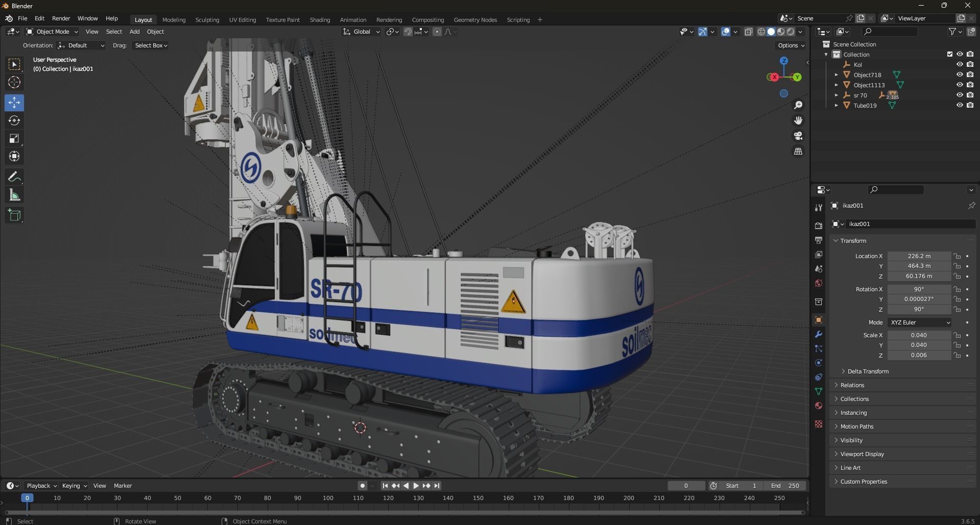Click the End frame 250 field
This screenshot has height=525, width=980.
click(785, 486)
